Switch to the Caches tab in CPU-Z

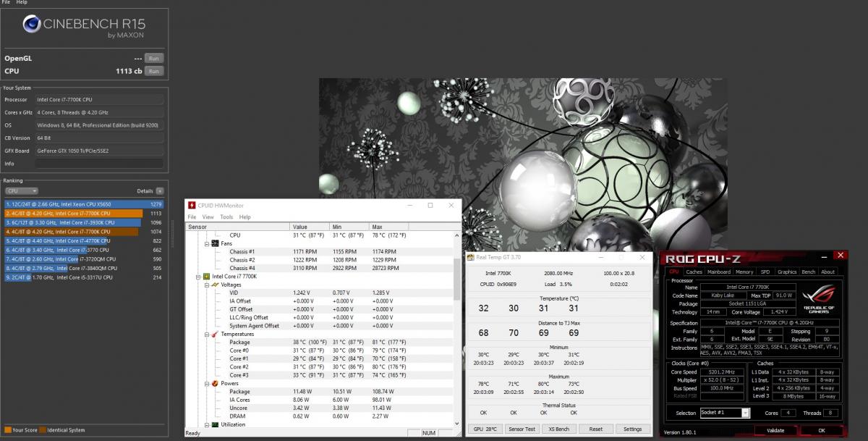pos(694,272)
